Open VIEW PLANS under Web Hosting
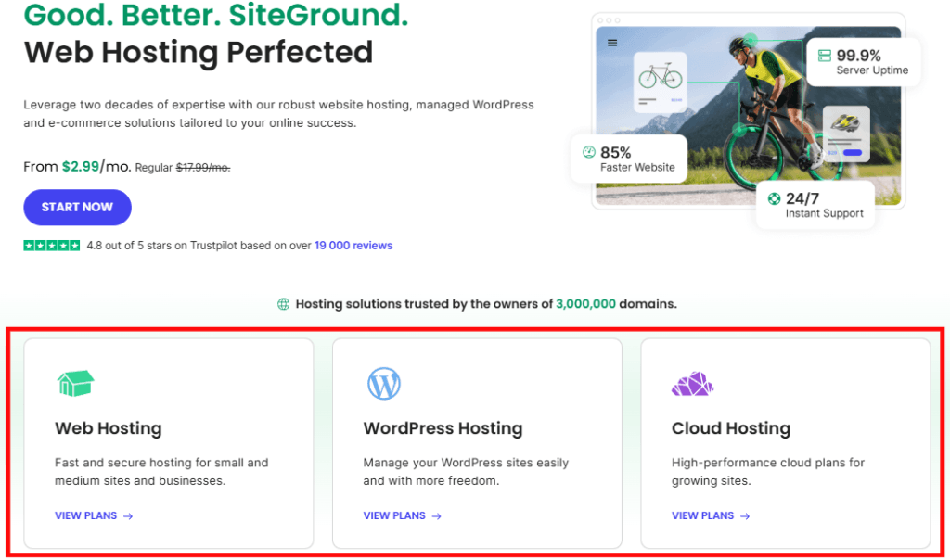Screen dimensions: 950x560 click(x=94, y=515)
